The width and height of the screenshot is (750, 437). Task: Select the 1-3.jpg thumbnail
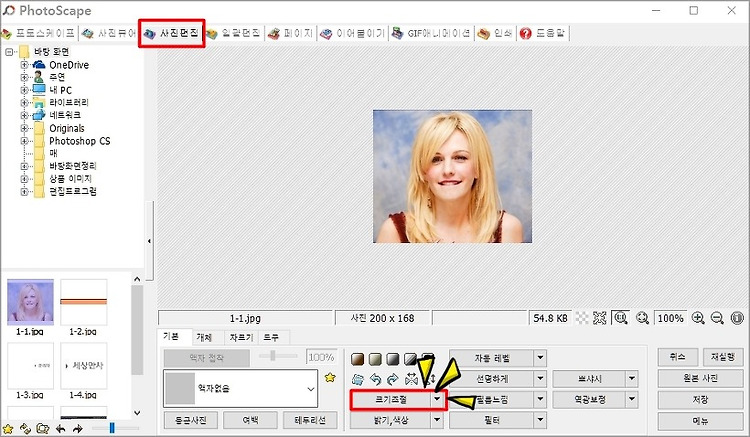click(30, 366)
